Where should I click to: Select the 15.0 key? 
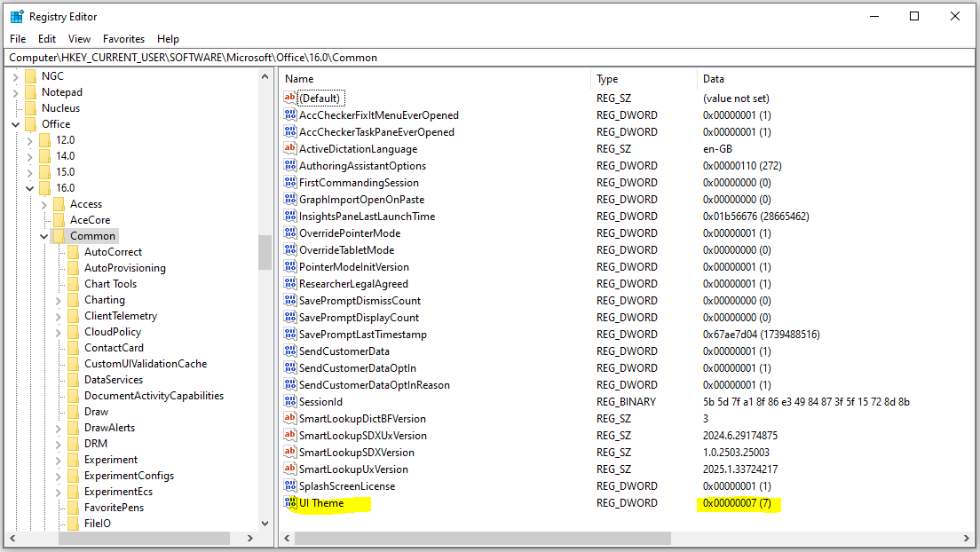coord(65,172)
